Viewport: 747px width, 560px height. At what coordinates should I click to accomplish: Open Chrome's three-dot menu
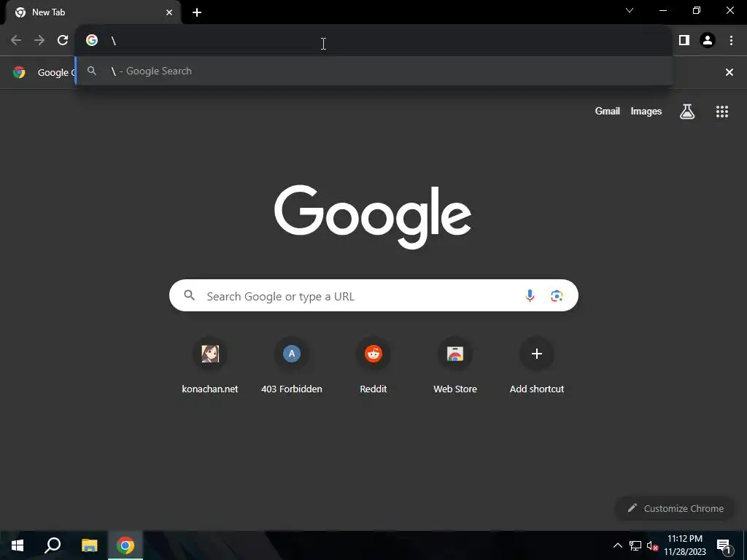point(731,41)
